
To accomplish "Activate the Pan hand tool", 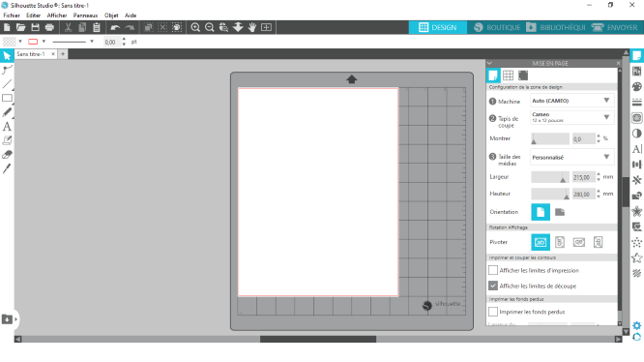I will [252, 27].
